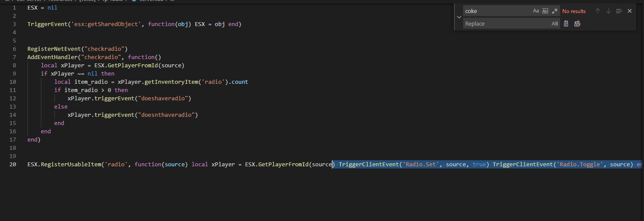This screenshot has height=221, width=644.
Task: Toggle Match Whole Word option
Action: click(545, 11)
